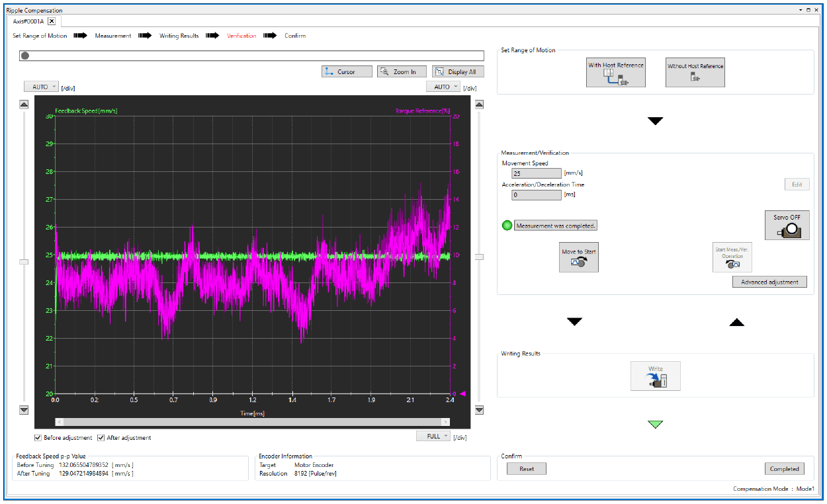Activate the Cursor tool above graph

pos(347,71)
